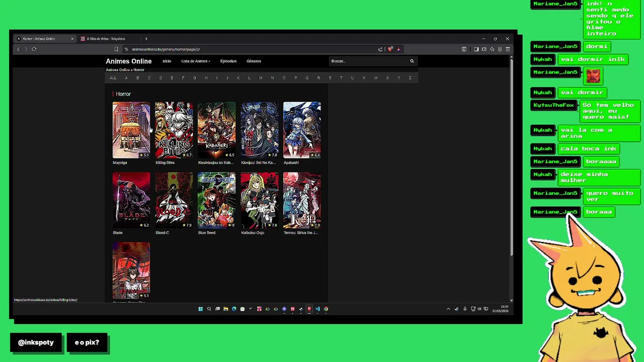Click the browser address bar URL
Screen dimensions: 644x362
(x=166, y=49)
